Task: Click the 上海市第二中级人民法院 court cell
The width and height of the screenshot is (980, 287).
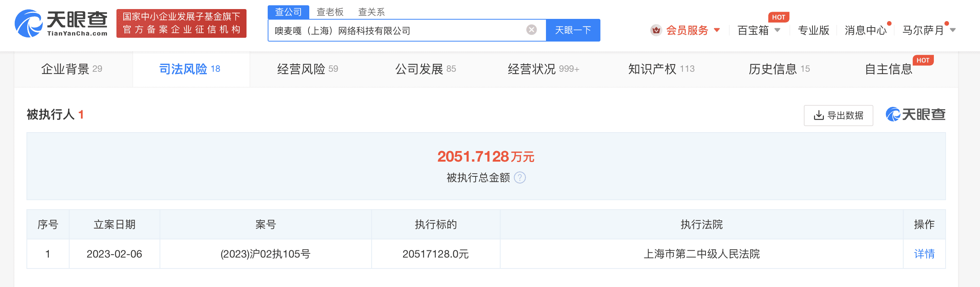Action: pyautogui.click(x=701, y=253)
